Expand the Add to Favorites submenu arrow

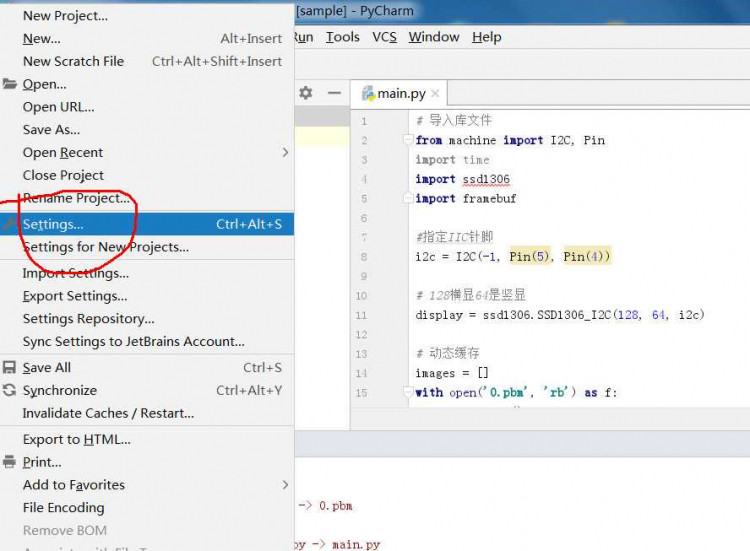coord(285,485)
